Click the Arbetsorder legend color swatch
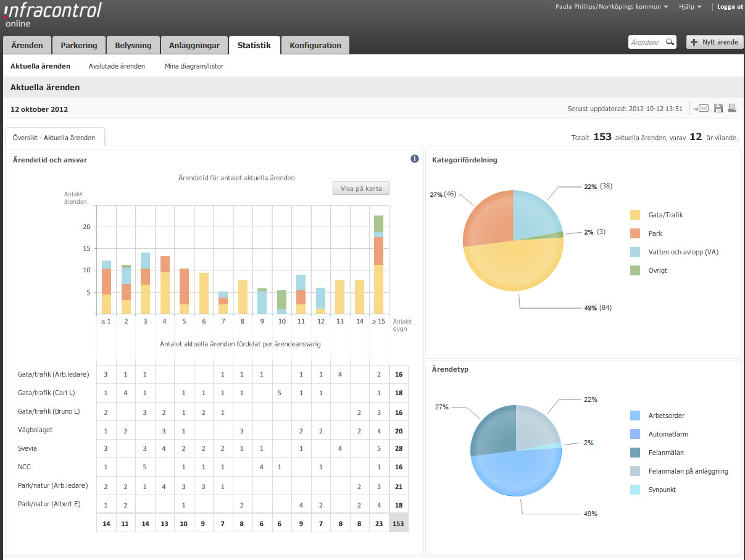Screen dimensions: 745x560 [635, 416]
